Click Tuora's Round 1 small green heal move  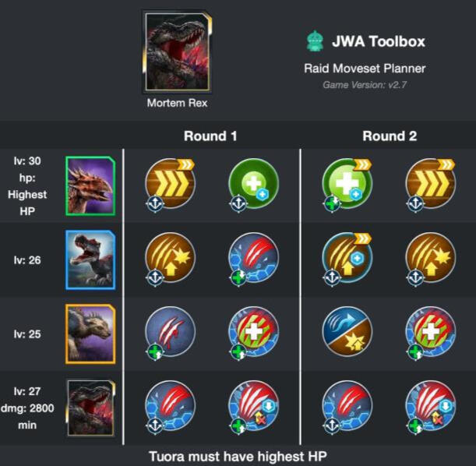click(253, 184)
